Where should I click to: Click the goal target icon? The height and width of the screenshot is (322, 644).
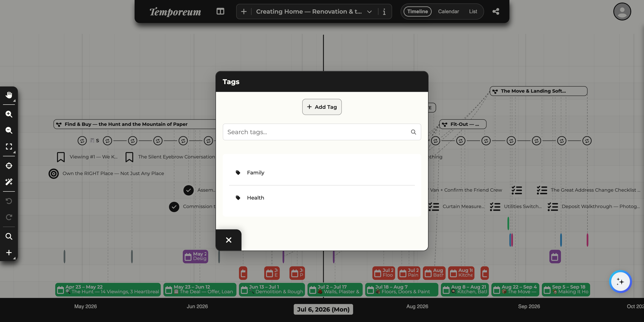(x=53, y=174)
